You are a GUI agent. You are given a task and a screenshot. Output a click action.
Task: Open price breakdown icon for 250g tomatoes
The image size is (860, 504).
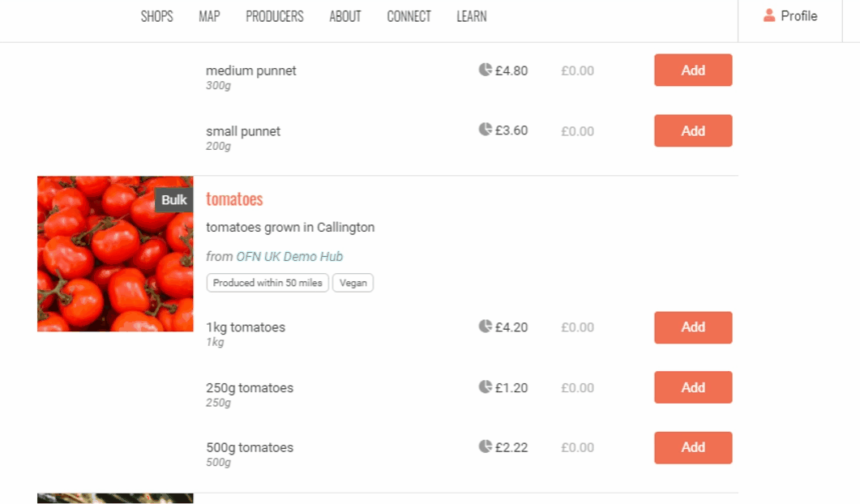coord(486,387)
